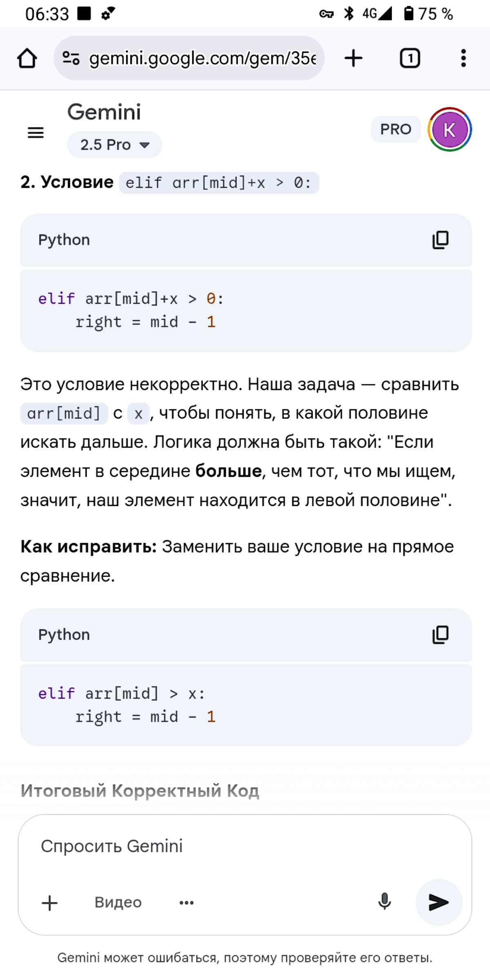Open more tools via three-dots in prompt

[187, 902]
